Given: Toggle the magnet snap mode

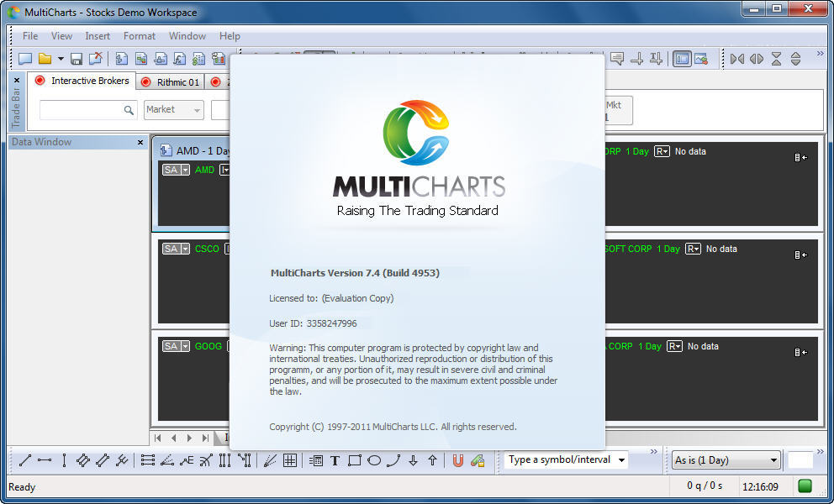Looking at the screenshot, I should click(x=458, y=461).
